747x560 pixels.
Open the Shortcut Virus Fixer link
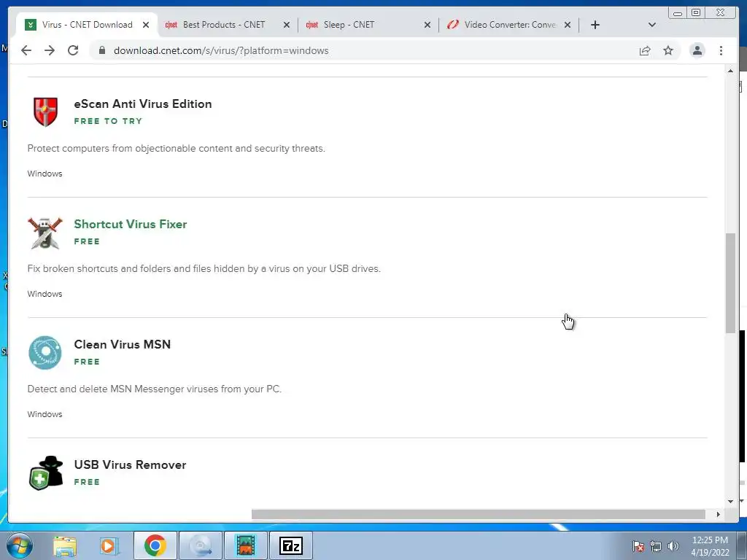131,225
